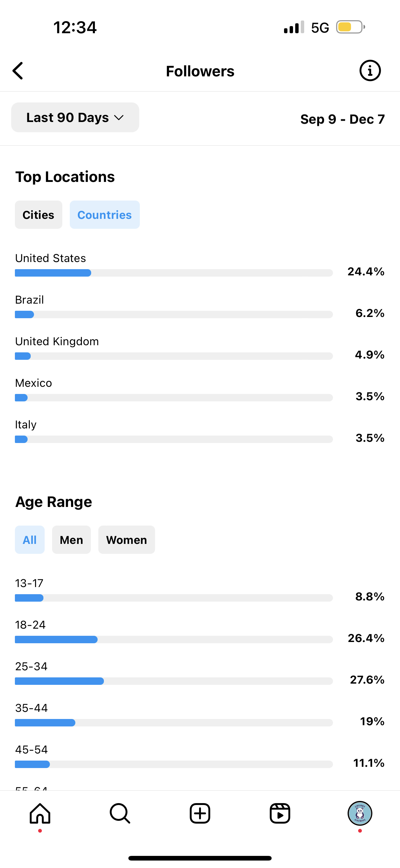Tap the United States percentage bar

coord(174,273)
